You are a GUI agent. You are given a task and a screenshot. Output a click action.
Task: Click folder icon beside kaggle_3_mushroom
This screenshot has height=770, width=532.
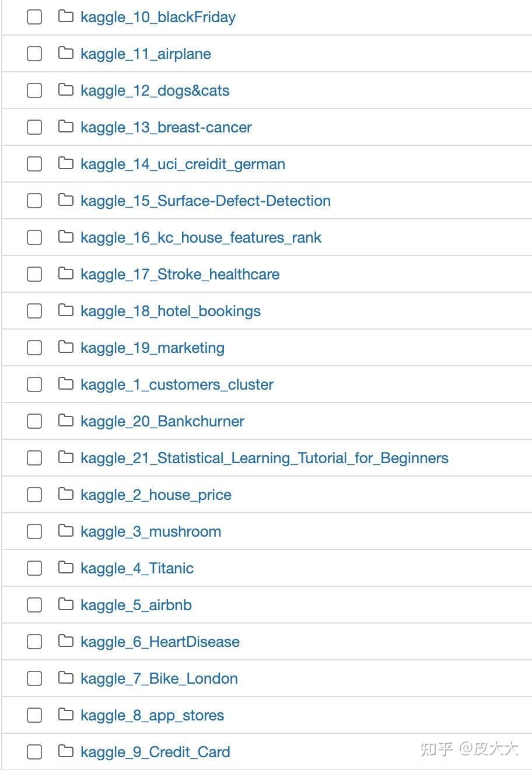(x=66, y=531)
